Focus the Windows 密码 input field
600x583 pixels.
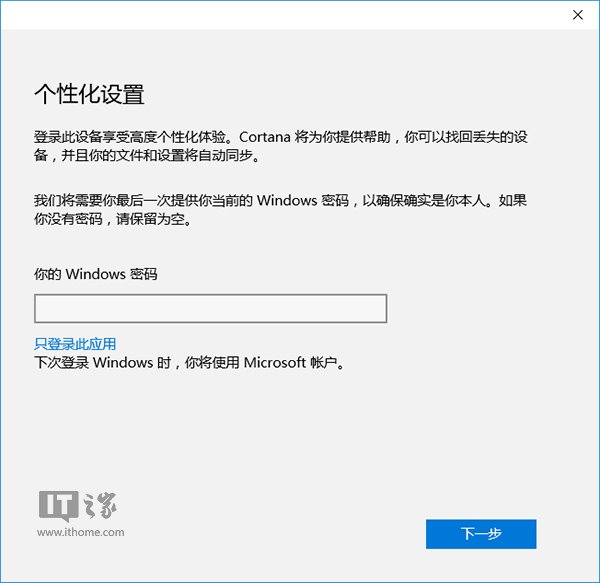tap(210, 308)
